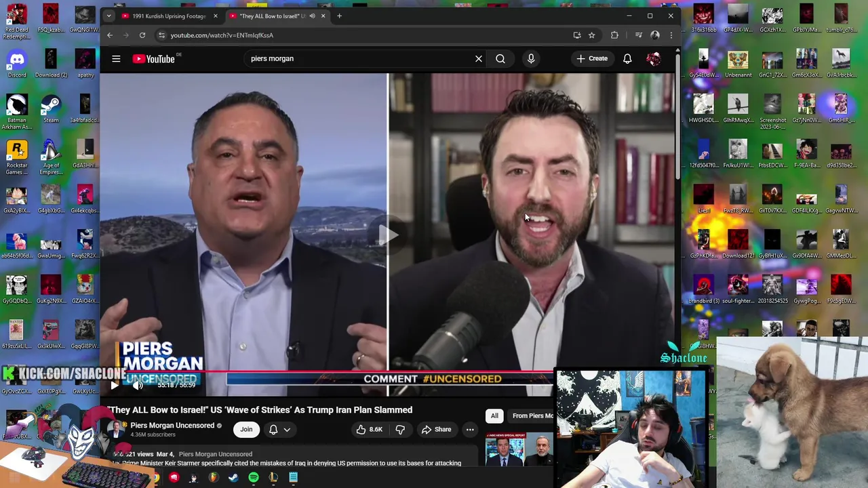
Task: Select the All filter chip
Action: click(494, 415)
